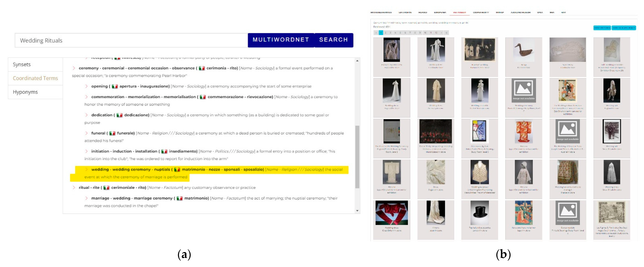Viewport: 644px width, 267px height.
Task: Open the Coordinated Terms tab
Action: [x=35, y=78]
